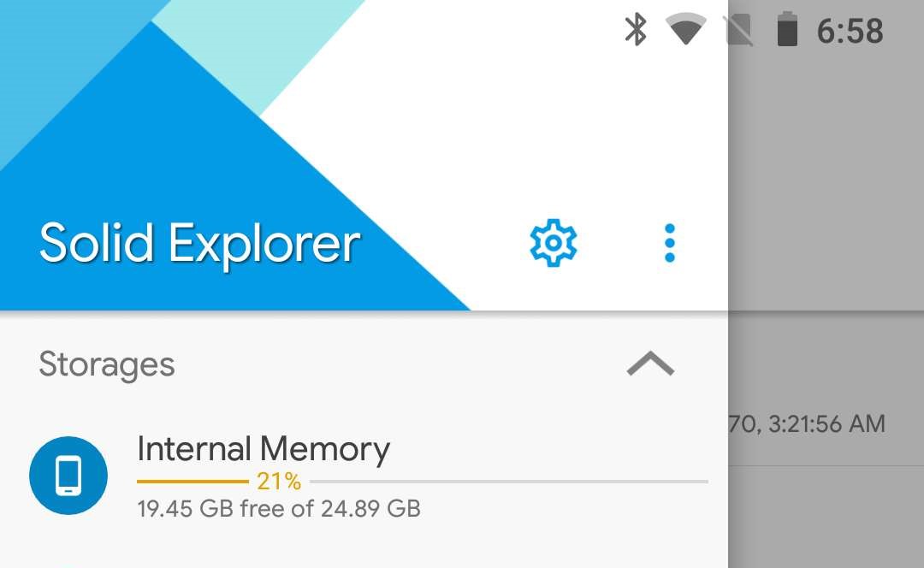
Task: Click the 21% storage usage bar
Action: 277,481
